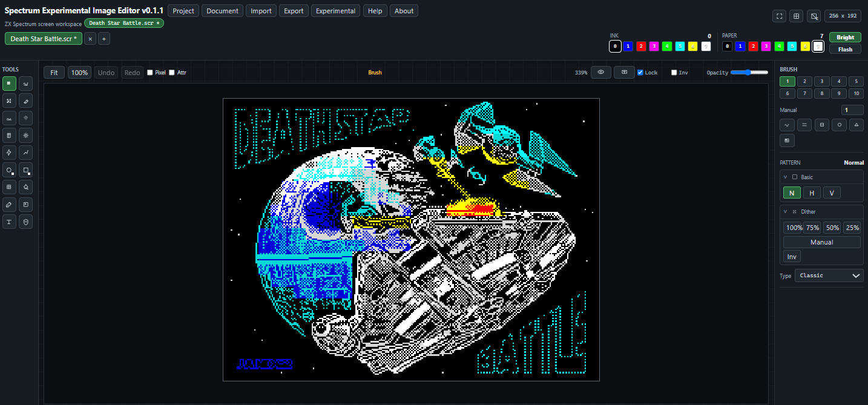The image size is (868, 405).
Task: Uncheck the Lock checkbox
Action: [640, 73]
